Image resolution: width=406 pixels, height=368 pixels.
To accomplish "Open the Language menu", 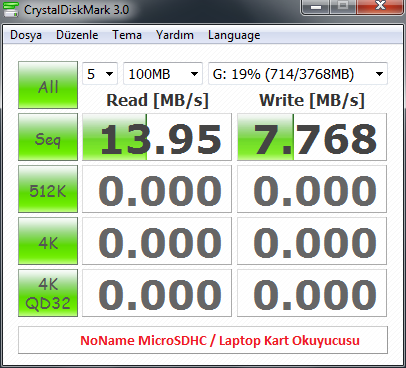I will [x=234, y=35].
